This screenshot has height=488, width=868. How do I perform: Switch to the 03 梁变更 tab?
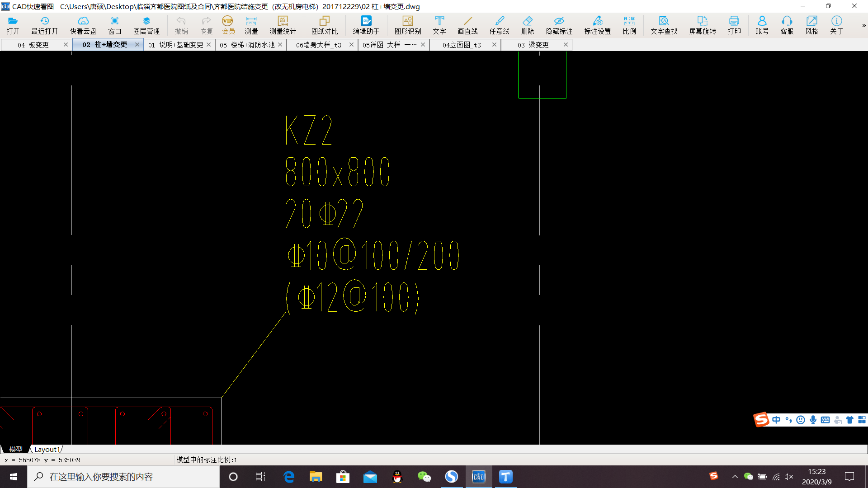coord(533,45)
